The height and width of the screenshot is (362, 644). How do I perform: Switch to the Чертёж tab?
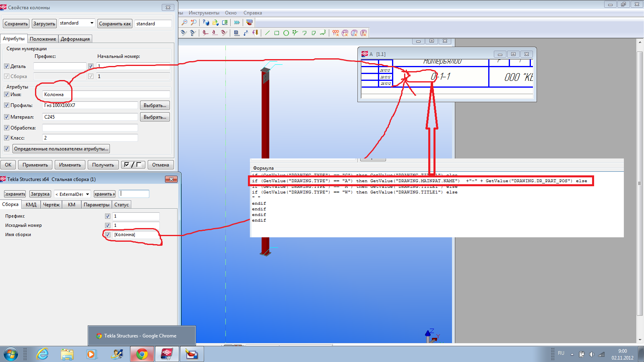pyautogui.click(x=51, y=205)
